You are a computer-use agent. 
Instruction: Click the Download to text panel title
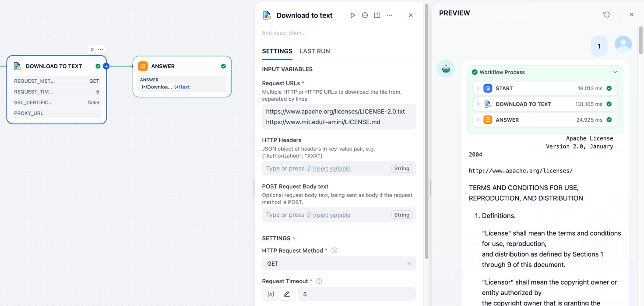[x=304, y=15]
